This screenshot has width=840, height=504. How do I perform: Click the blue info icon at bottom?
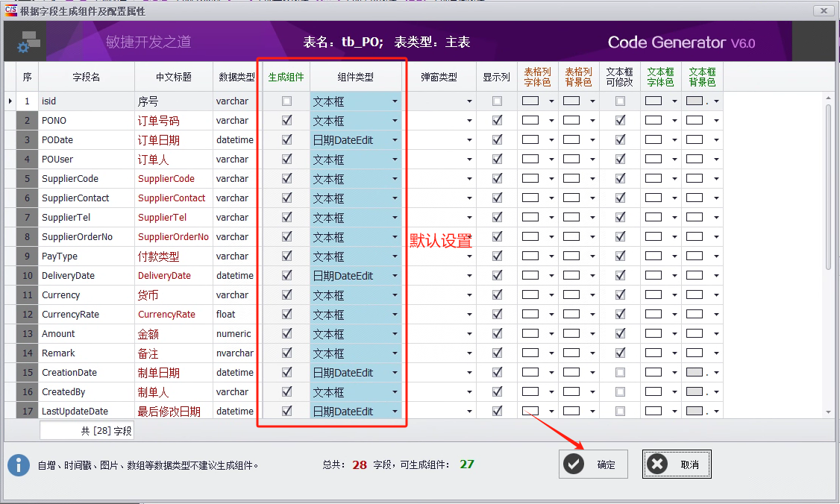19,465
